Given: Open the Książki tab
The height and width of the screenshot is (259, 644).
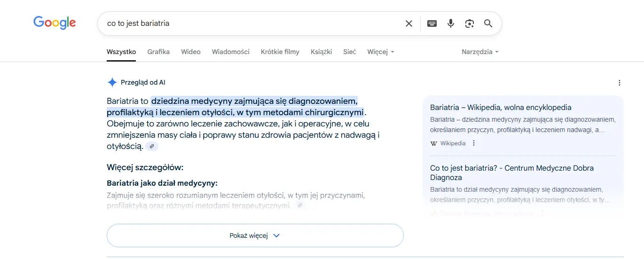Looking at the screenshot, I should pos(322,52).
